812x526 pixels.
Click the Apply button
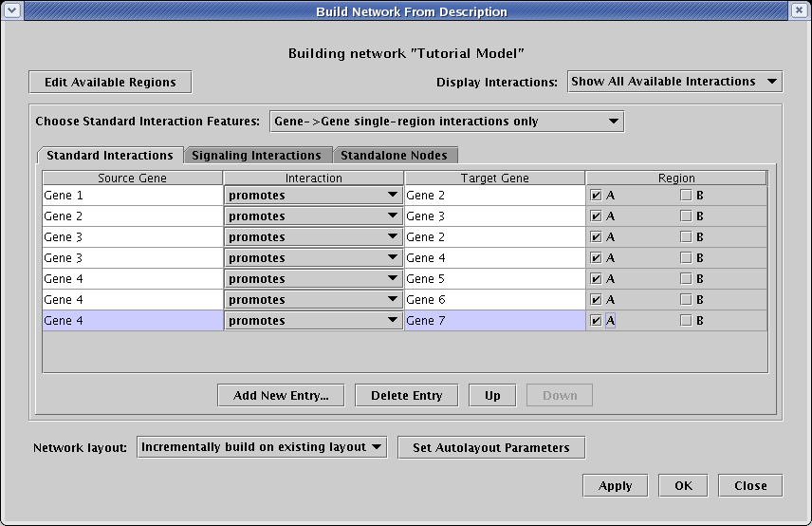[615, 486]
